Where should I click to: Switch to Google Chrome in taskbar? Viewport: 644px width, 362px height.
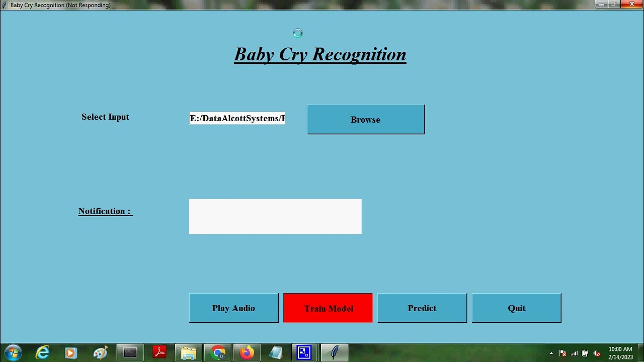tap(218, 353)
